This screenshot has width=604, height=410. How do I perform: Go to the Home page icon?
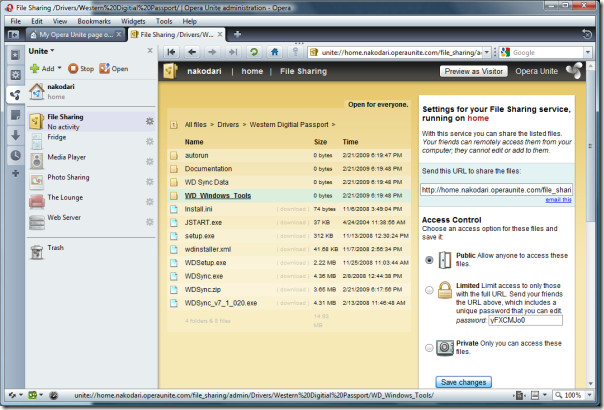click(x=274, y=52)
